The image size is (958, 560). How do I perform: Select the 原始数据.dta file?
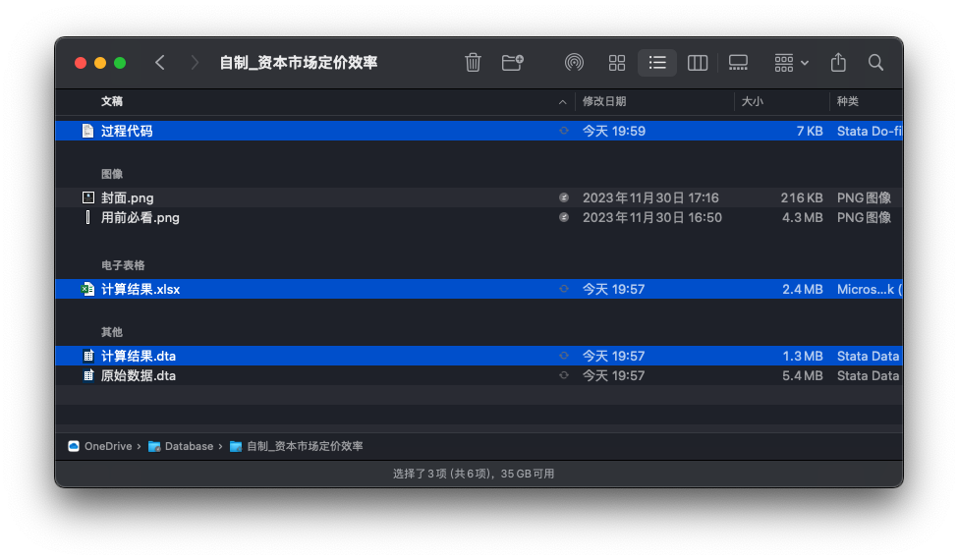click(x=139, y=375)
